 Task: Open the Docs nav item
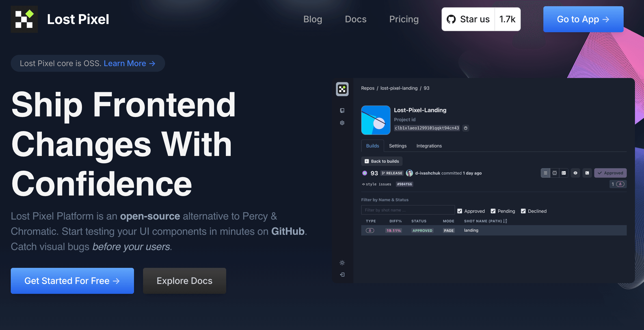point(356,19)
